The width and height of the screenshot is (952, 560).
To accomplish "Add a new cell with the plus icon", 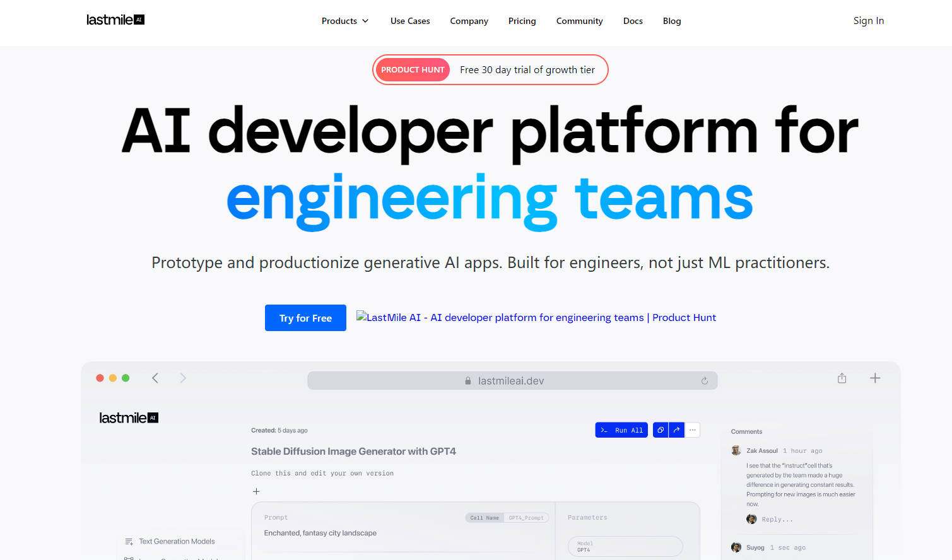I will pos(256,491).
